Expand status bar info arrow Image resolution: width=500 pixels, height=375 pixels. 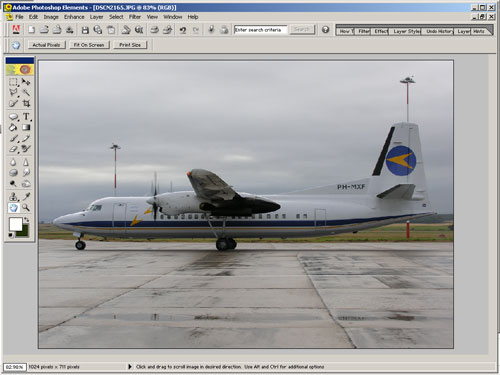pos(130,367)
